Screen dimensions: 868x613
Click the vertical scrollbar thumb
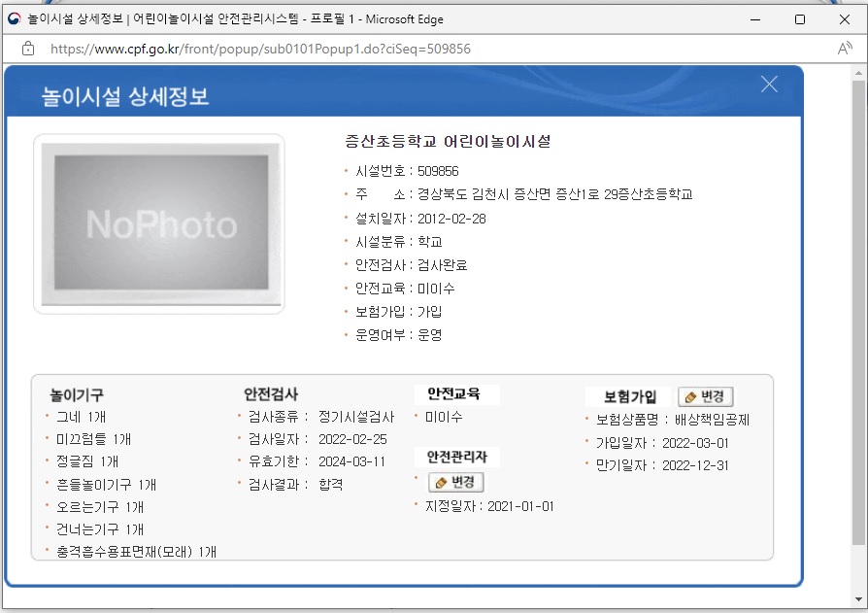(858, 311)
